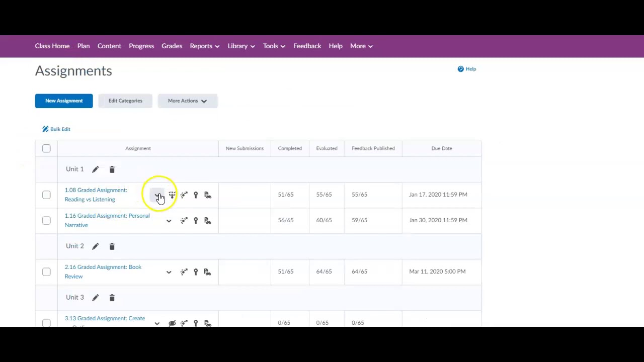Go to Class Home
644x362 pixels.
tap(52, 46)
